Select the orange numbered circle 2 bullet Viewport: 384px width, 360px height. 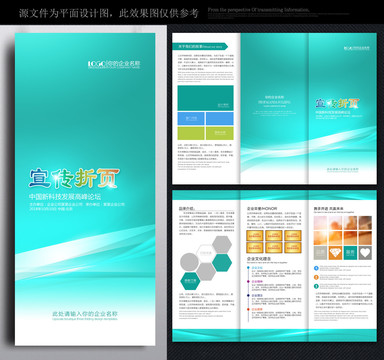pos(316,277)
